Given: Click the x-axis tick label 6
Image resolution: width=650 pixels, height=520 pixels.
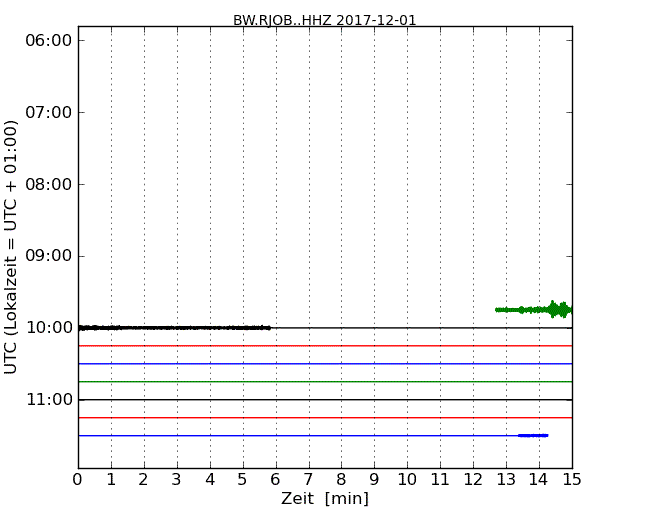Looking at the screenshot, I should pos(275,479).
